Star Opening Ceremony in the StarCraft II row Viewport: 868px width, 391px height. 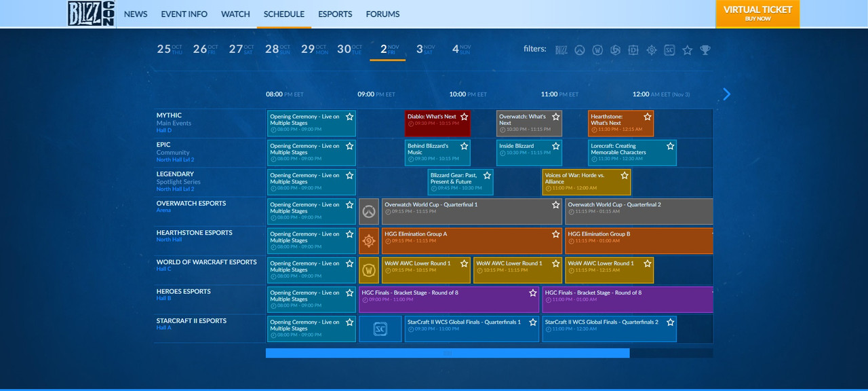[x=349, y=322]
